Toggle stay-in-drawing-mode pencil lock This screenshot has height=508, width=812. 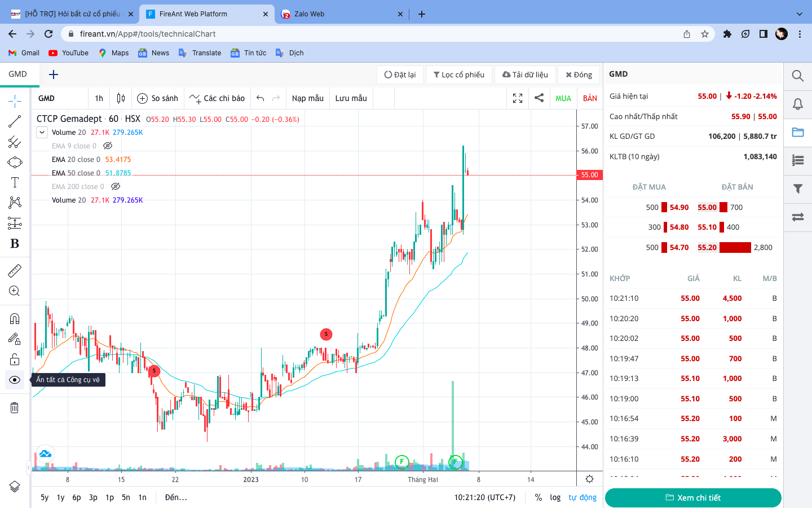(x=15, y=339)
